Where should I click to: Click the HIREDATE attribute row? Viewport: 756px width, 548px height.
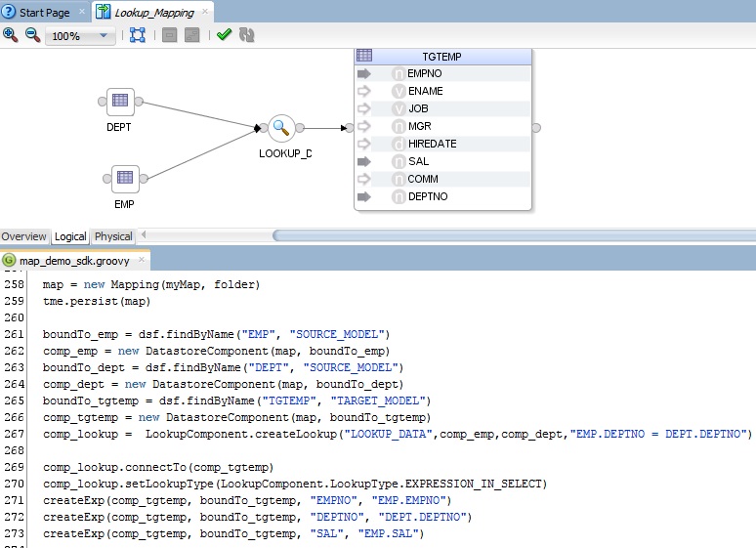coord(432,144)
